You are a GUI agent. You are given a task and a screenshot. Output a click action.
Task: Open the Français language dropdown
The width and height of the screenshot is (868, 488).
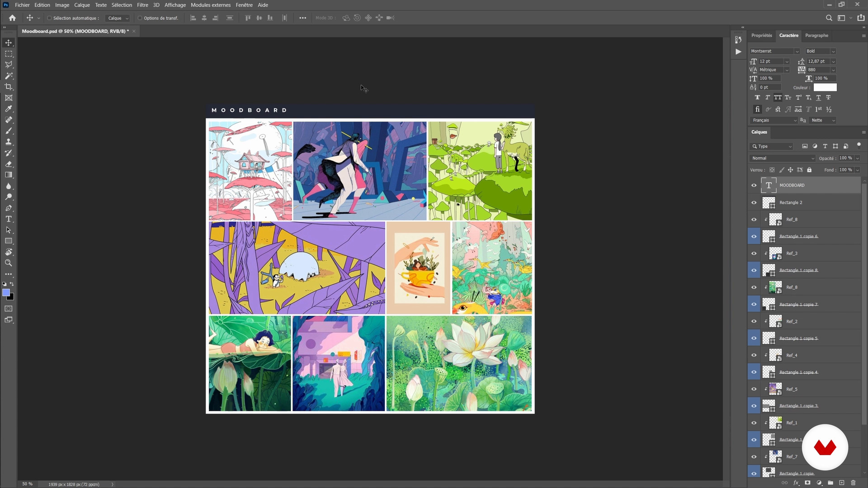pyautogui.click(x=774, y=120)
